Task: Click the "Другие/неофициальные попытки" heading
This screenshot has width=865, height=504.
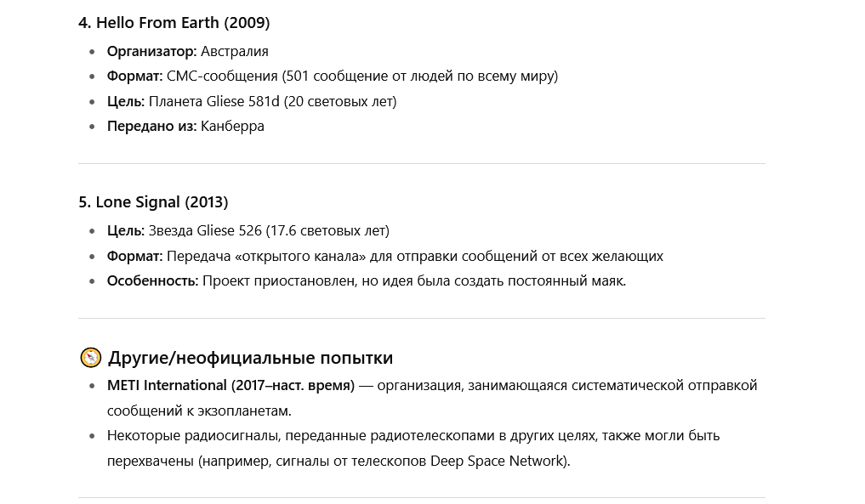Action: pos(250,358)
